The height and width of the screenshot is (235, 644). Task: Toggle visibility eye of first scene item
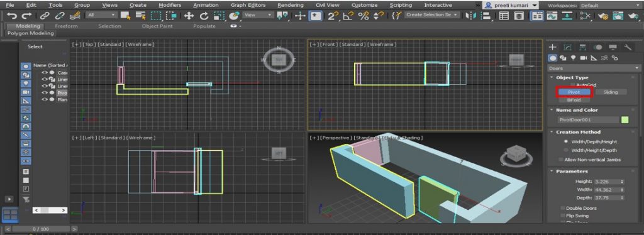(45, 73)
